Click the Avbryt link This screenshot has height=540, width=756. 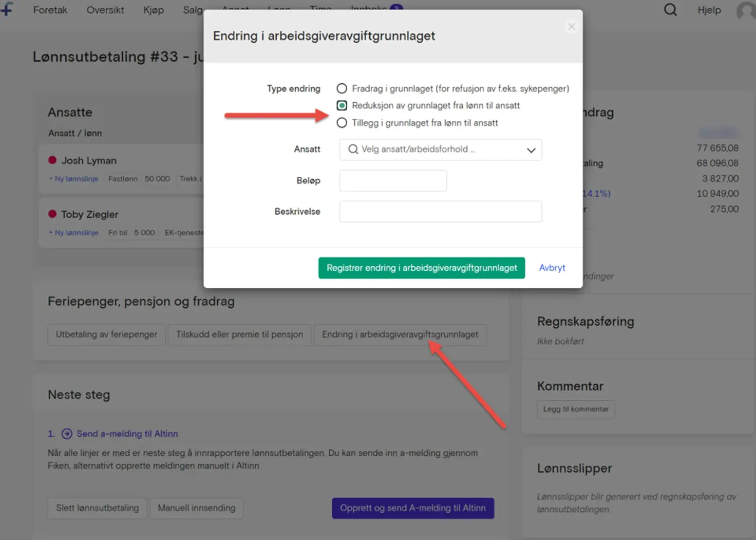coord(552,268)
